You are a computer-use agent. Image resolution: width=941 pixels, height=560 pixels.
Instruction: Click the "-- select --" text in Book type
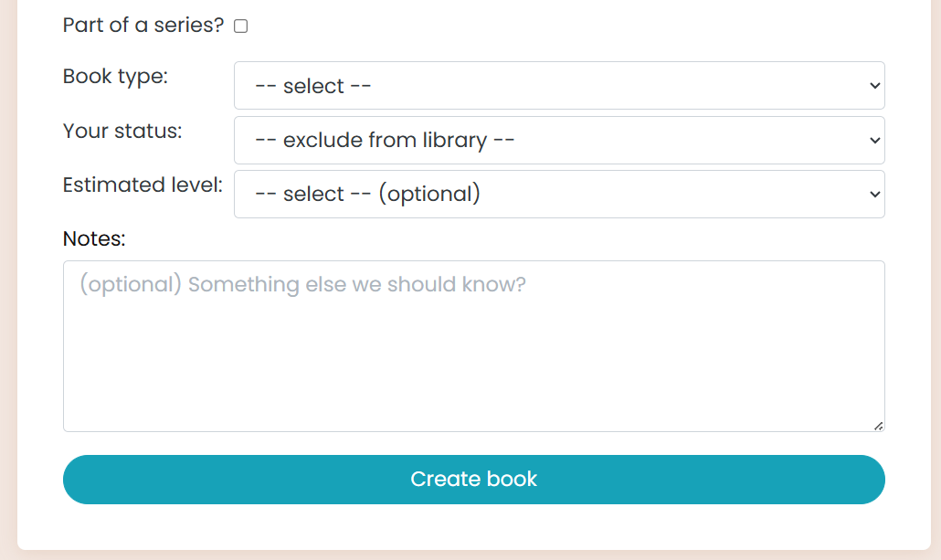[x=313, y=86]
